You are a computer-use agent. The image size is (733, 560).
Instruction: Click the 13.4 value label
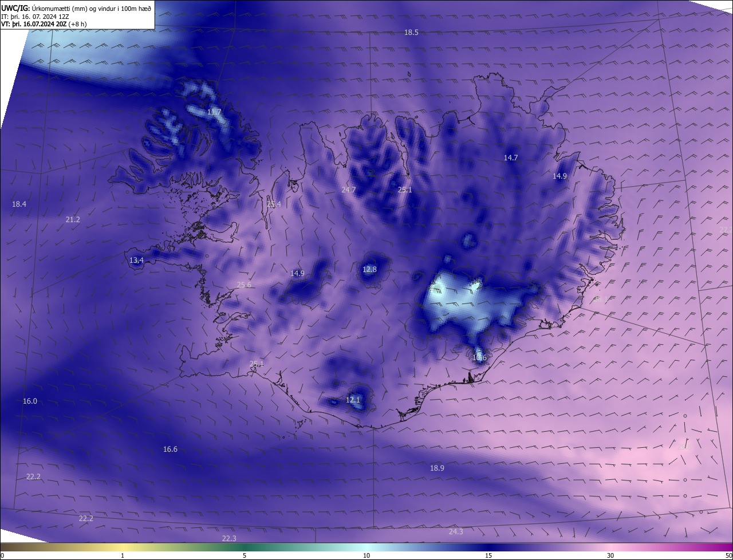[136, 260]
